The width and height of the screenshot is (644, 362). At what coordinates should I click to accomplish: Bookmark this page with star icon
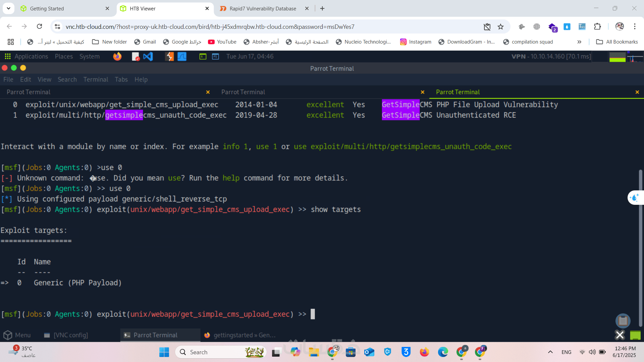500,27
